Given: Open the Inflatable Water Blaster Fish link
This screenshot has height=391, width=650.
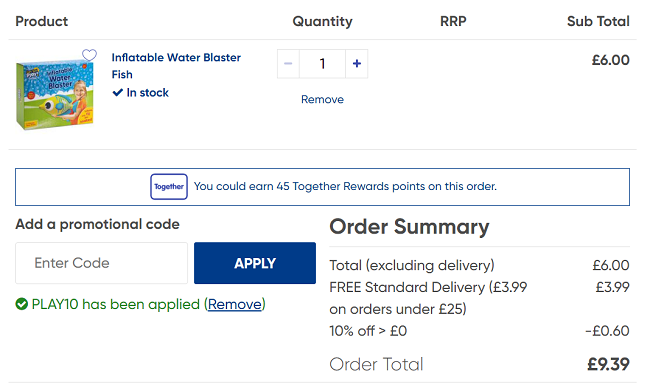Looking at the screenshot, I should click(176, 66).
